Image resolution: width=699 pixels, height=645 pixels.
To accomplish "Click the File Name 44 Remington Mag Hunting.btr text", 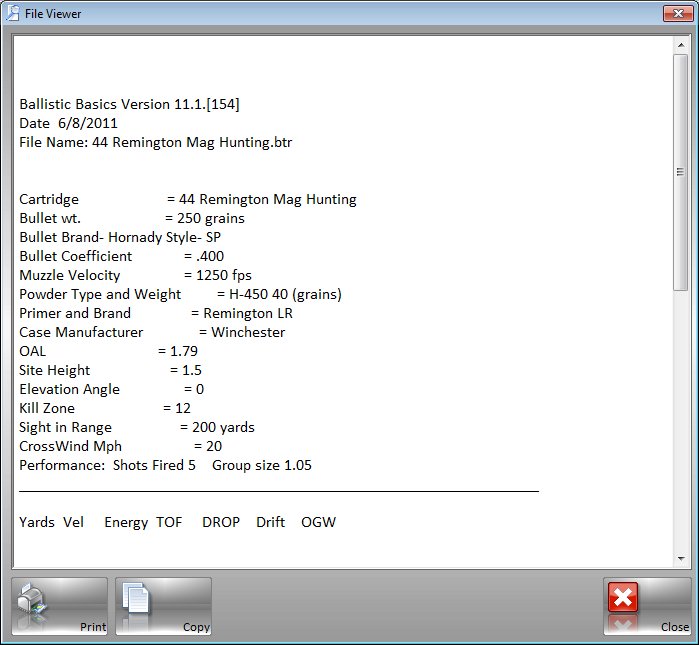I will (155, 142).
